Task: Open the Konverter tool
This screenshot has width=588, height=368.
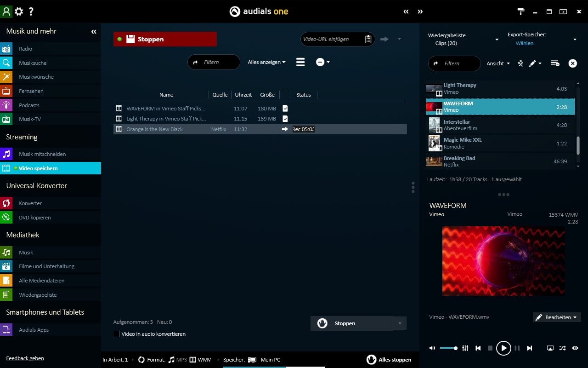Action: (x=51, y=203)
